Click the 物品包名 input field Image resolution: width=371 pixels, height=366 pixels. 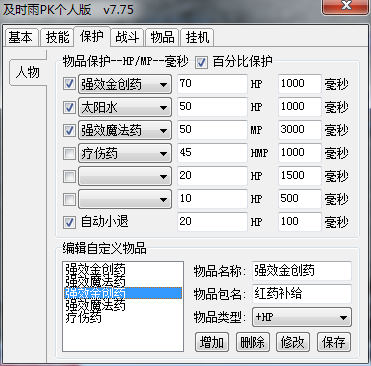[x=302, y=294]
